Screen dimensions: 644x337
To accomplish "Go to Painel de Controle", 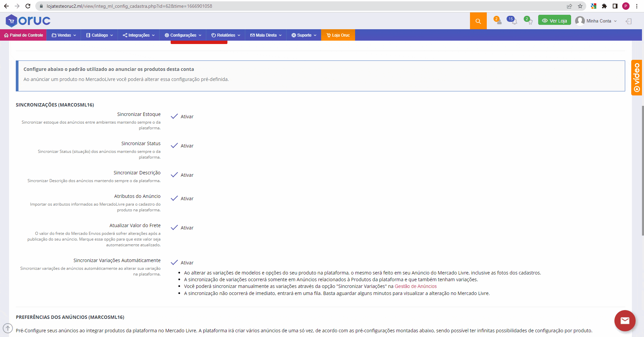I will click(x=24, y=35).
